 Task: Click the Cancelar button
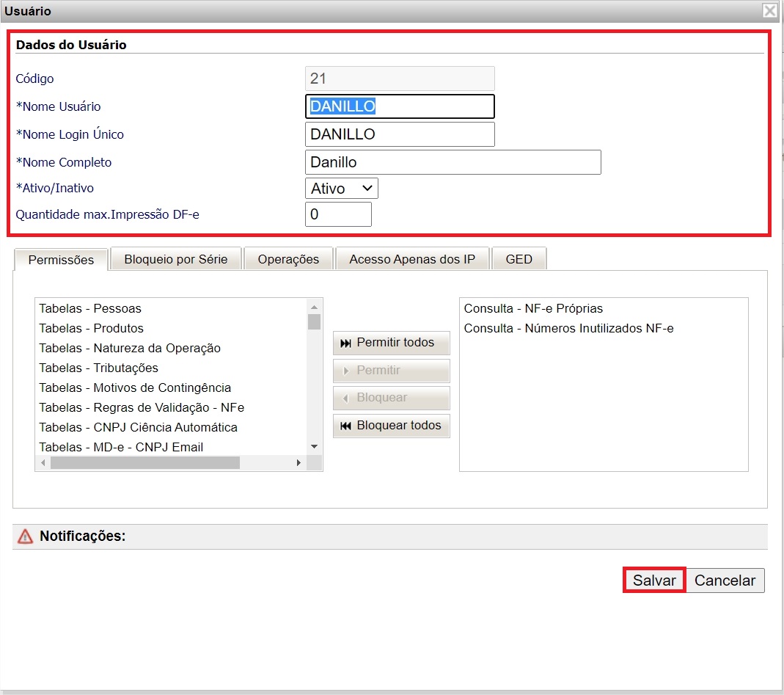(725, 580)
